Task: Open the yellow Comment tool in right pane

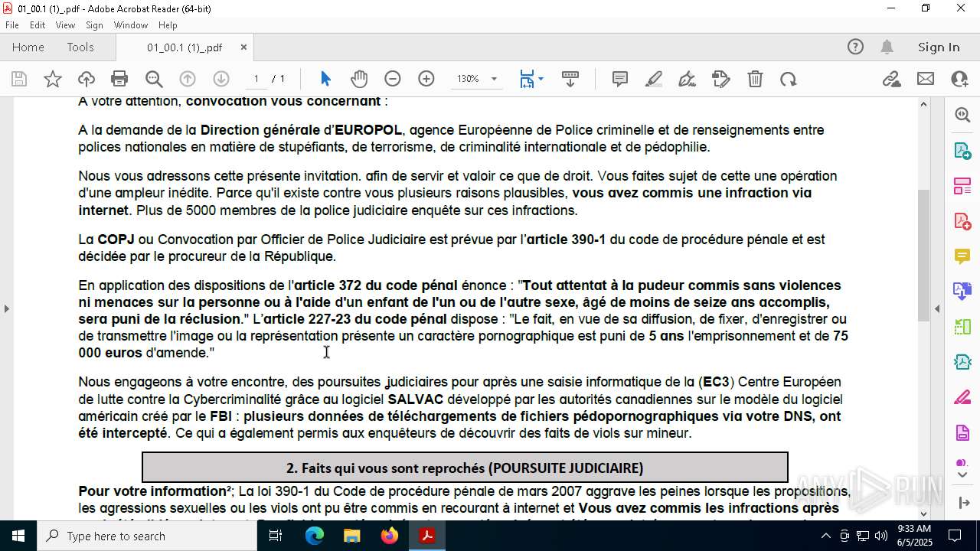Action: (x=962, y=256)
